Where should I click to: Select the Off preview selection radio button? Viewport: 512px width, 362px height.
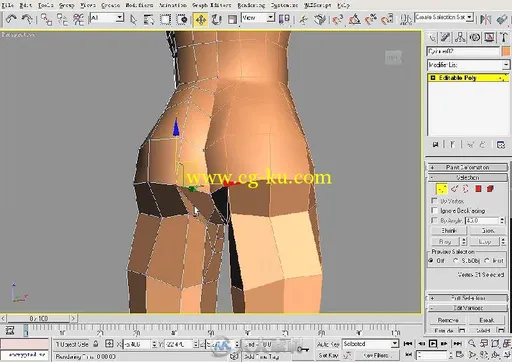[x=431, y=260]
